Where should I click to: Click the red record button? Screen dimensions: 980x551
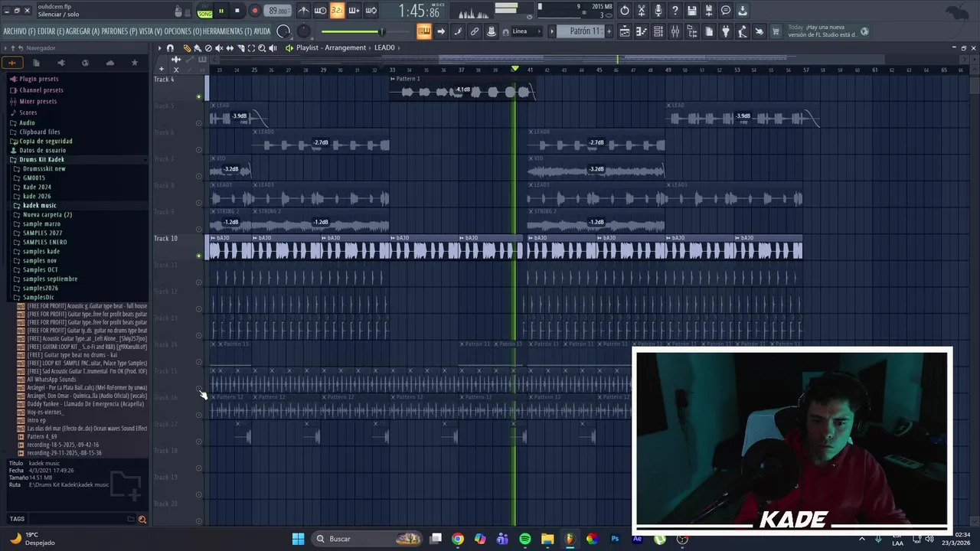point(254,11)
